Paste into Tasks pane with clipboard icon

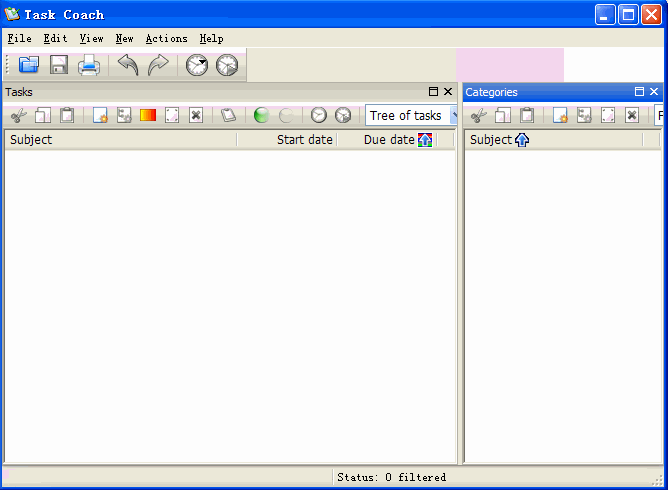(67, 115)
